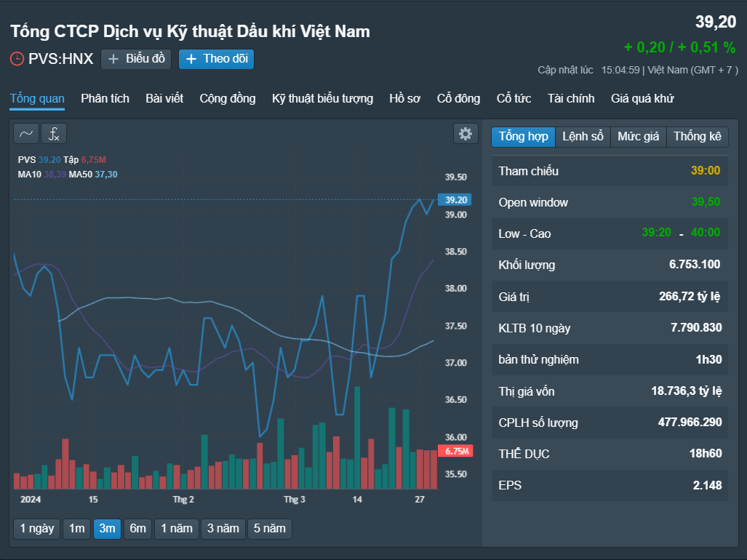Switch chart range to 6m

tap(137, 529)
